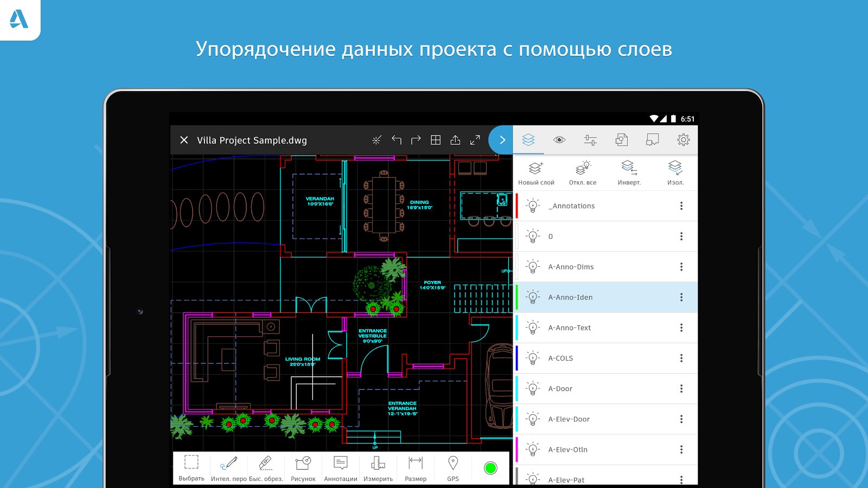
Task: Open the settings gear tab in the panel
Action: click(x=683, y=140)
